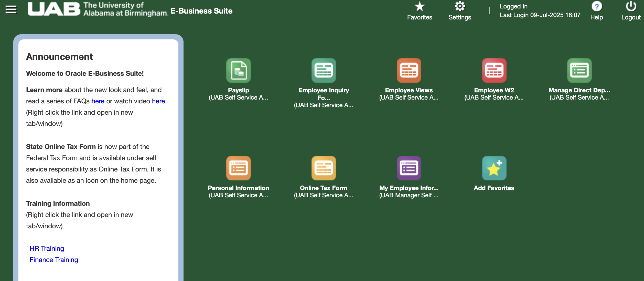Open the Help question mark icon
Image resolution: width=644 pixels, height=281 pixels.
pyautogui.click(x=597, y=6)
